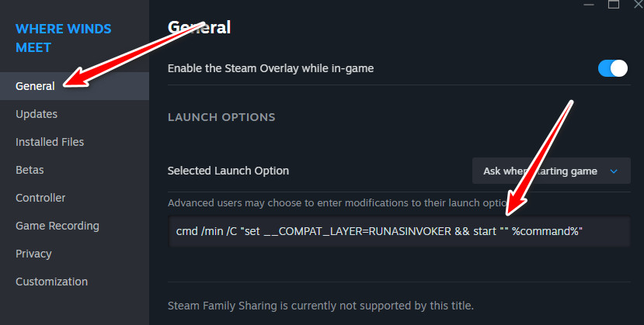Click the 'Enable the Steam Overlay while in-game' label
This screenshot has height=325, width=644.
(x=270, y=68)
